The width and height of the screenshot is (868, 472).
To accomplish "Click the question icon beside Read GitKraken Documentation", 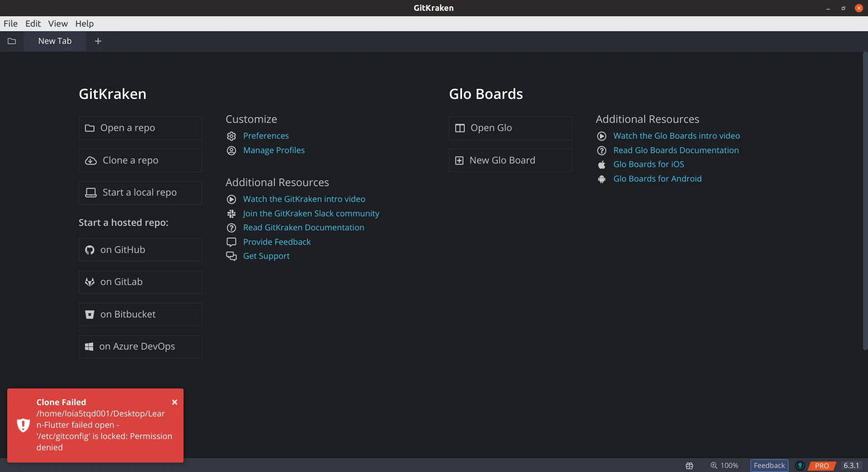I will coord(231,228).
